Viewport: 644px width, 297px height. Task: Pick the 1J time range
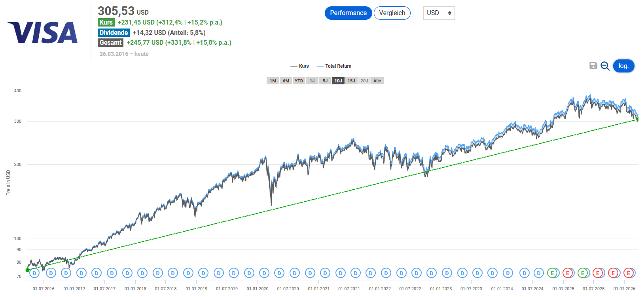(x=312, y=81)
